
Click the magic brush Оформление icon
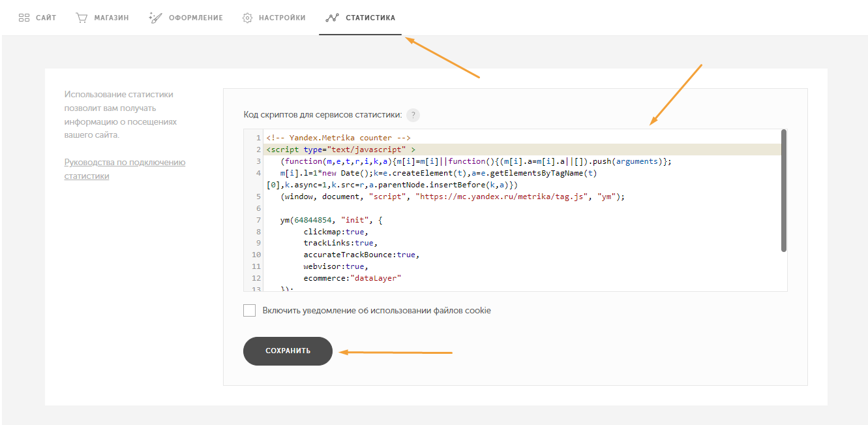tap(155, 18)
